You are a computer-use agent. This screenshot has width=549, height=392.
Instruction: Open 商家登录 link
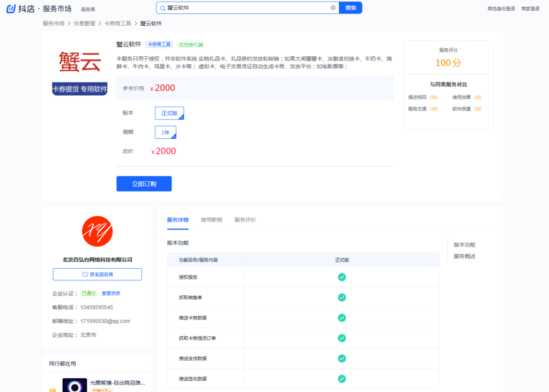(x=530, y=9)
